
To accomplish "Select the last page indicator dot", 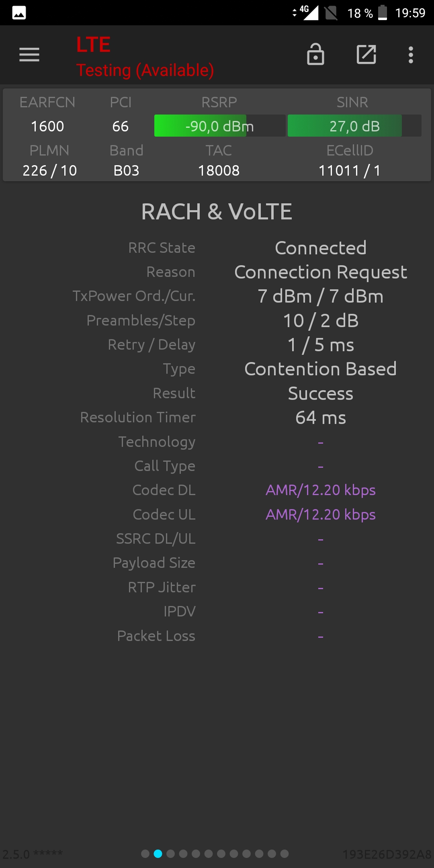I will 285,854.
